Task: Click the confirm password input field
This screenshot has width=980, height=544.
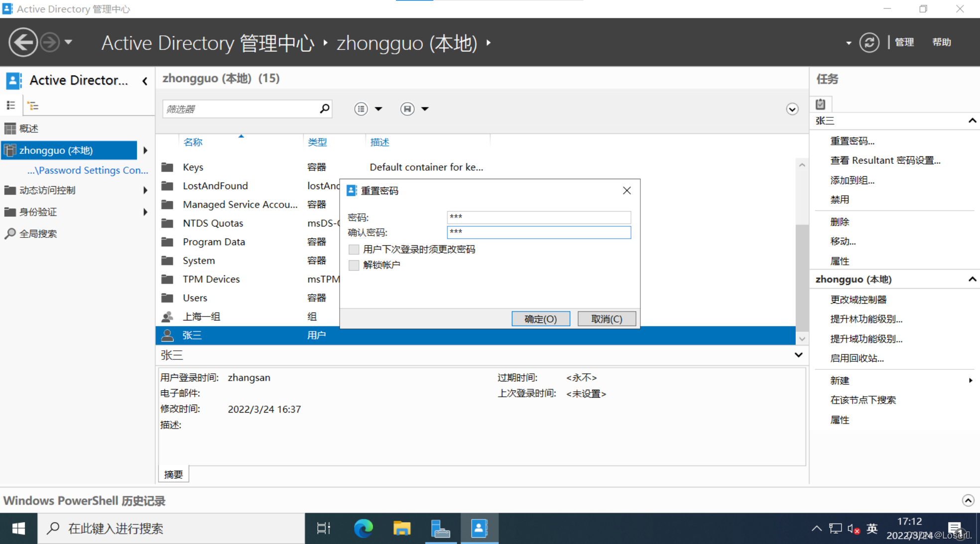Action: pos(538,232)
